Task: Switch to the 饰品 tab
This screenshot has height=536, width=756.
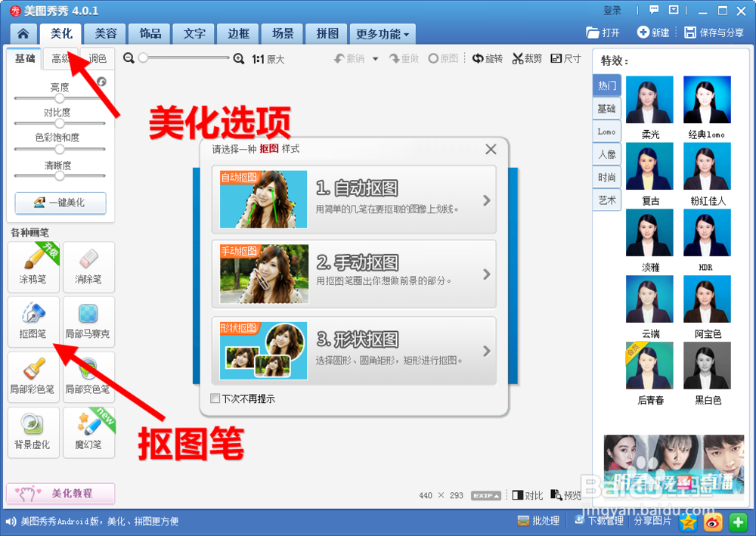Action: [x=150, y=34]
